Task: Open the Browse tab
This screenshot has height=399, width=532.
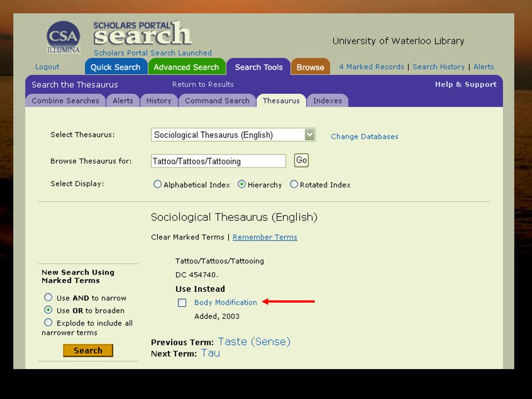Action: (310, 67)
